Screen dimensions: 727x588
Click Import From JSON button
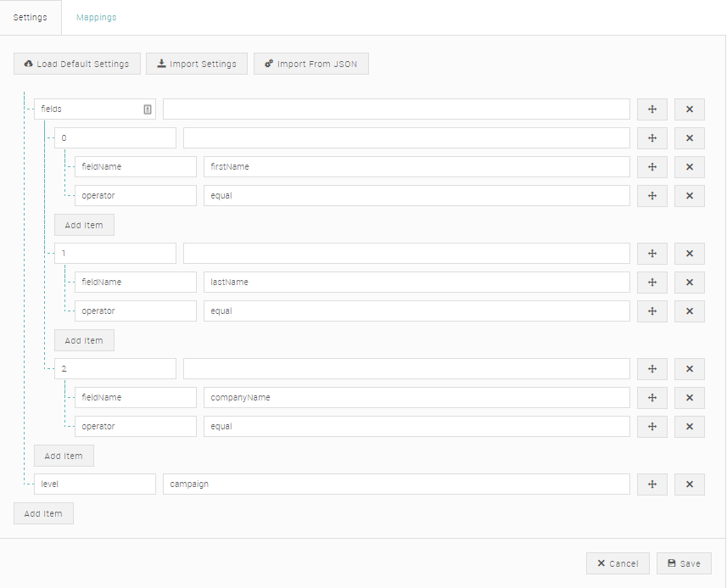311,64
